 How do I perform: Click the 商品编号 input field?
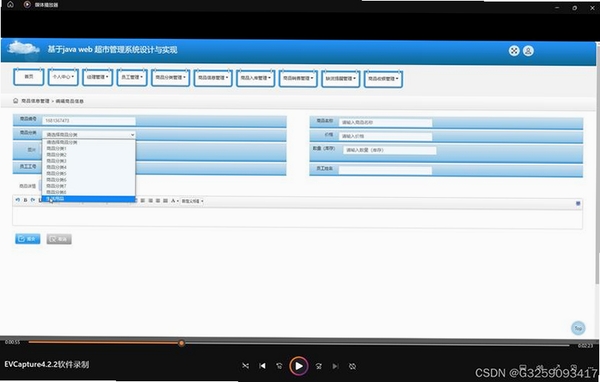[89, 121]
